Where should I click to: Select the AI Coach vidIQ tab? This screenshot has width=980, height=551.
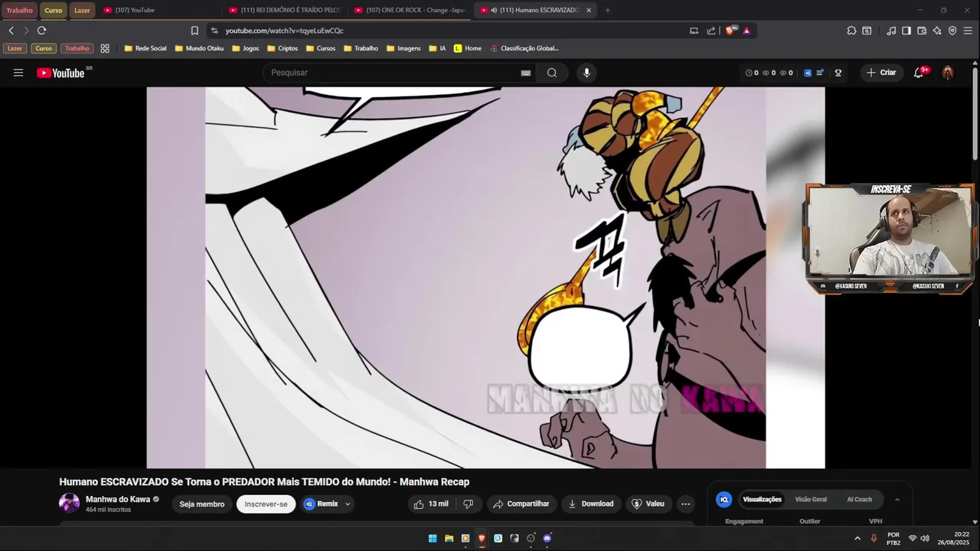(859, 500)
